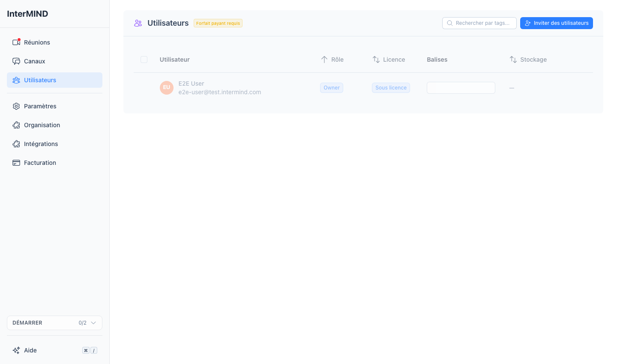Image resolution: width=617 pixels, height=364 pixels.
Task: Focus the Rechercher par tags field
Action: point(479,23)
